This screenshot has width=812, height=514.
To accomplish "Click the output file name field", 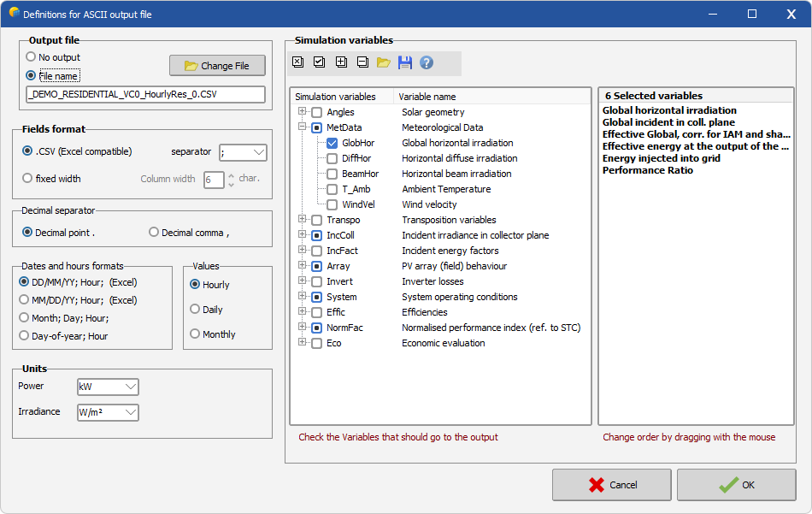I will pyautogui.click(x=145, y=94).
